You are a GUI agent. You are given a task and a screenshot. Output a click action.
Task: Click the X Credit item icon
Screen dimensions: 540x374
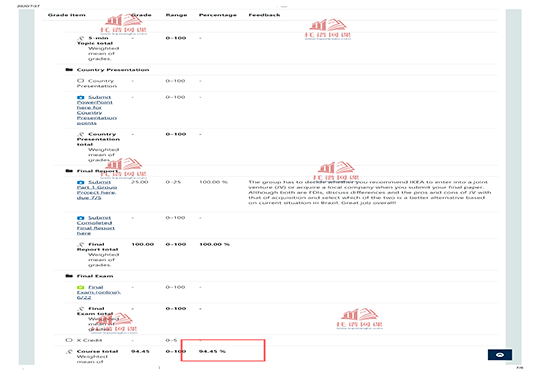pos(69,340)
